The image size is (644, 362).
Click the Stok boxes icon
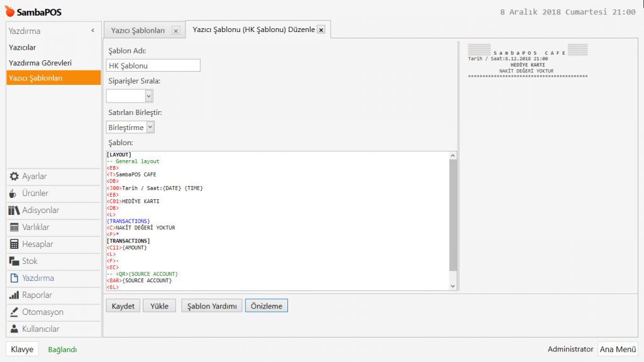[x=14, y=261]
